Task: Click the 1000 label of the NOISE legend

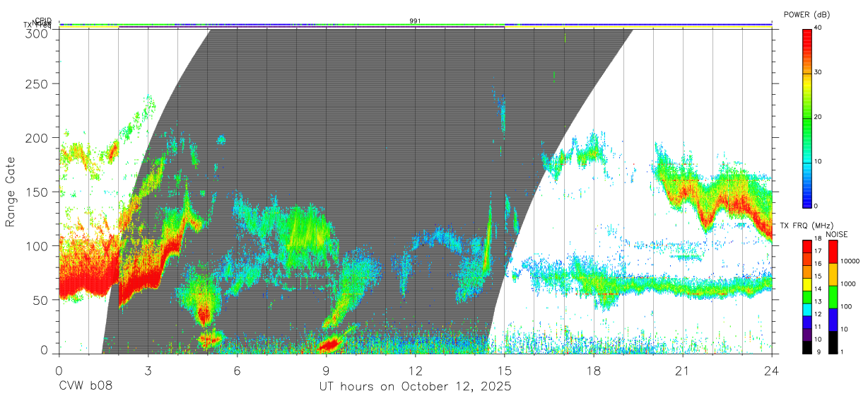Action: [848, 284]
